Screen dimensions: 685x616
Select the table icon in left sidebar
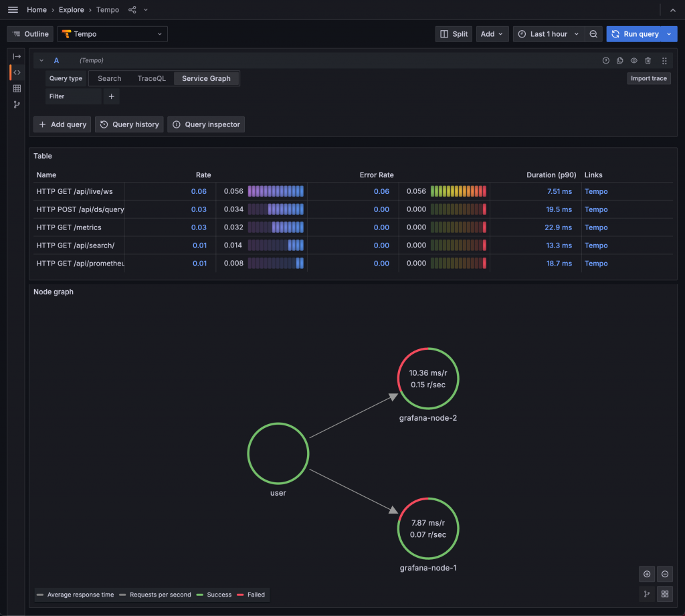coord(17,89)
